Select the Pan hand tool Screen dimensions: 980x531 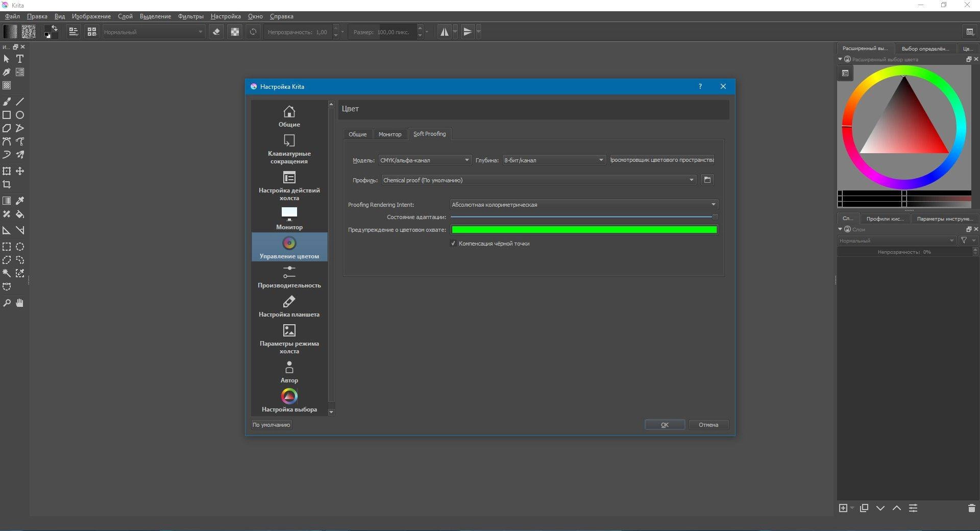(x=20, y=303)
